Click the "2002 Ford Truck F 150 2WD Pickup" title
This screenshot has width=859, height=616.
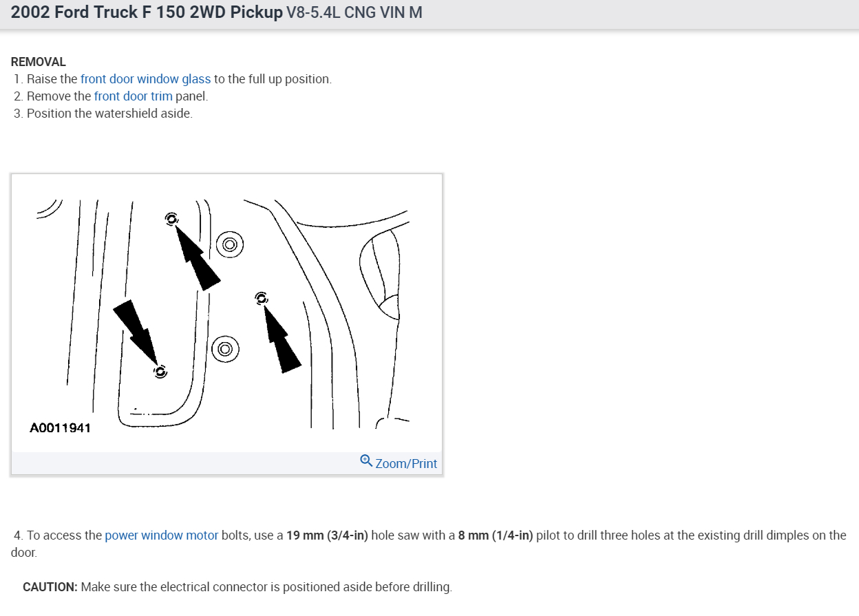click(x=147, y=12)
